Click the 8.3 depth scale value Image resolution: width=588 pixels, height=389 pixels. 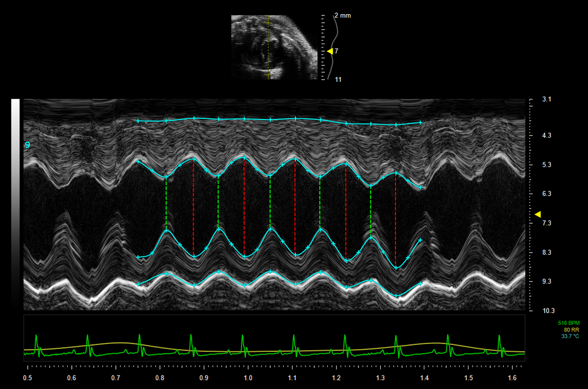(547, 252)
